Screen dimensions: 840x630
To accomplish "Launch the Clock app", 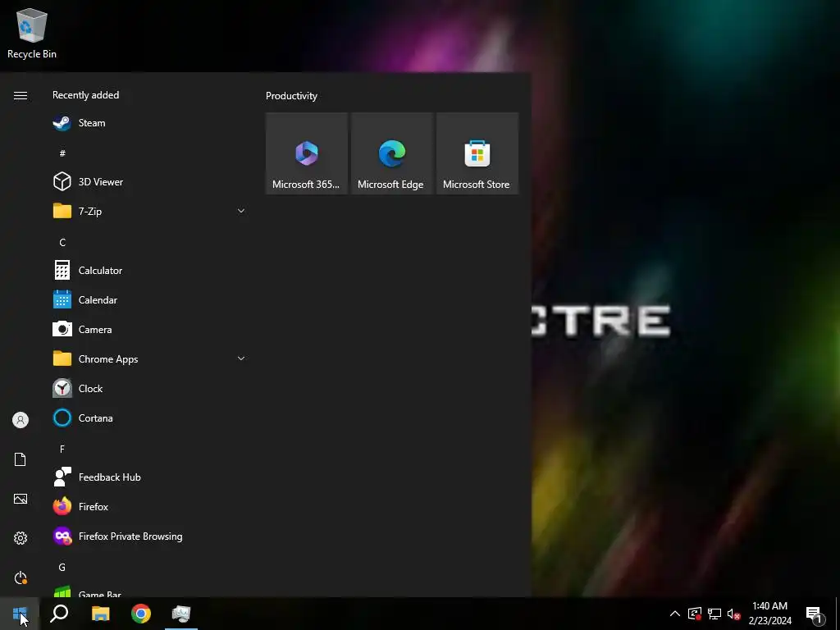I will pyautogui.click(x=149, y=388).
